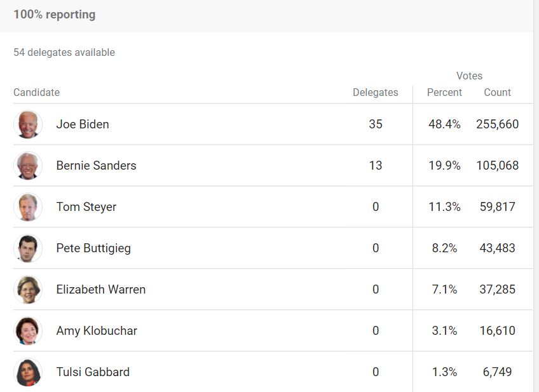Click the 100% reporting heading
539x392 pixels.
[55, 15]
